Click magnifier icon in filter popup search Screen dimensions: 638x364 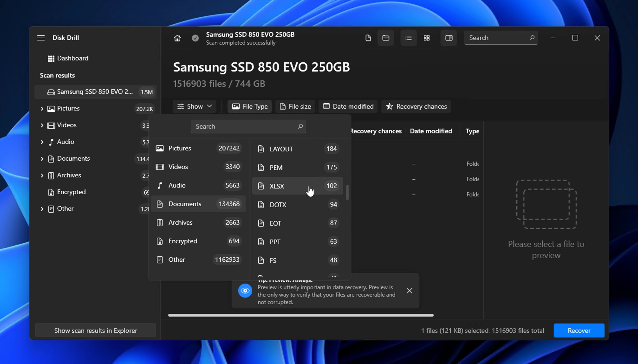[300, 126]
